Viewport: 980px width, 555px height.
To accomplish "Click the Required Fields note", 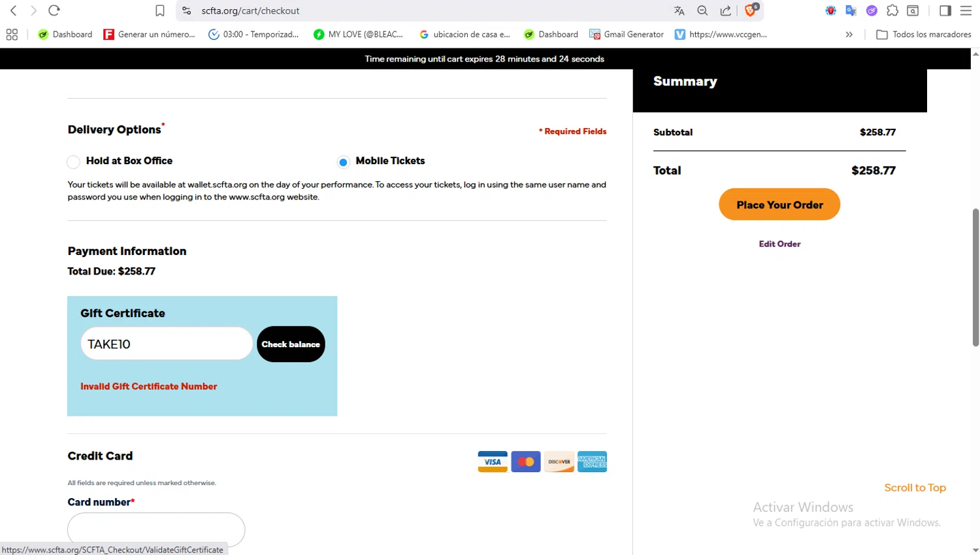I will tap(573, 131).
